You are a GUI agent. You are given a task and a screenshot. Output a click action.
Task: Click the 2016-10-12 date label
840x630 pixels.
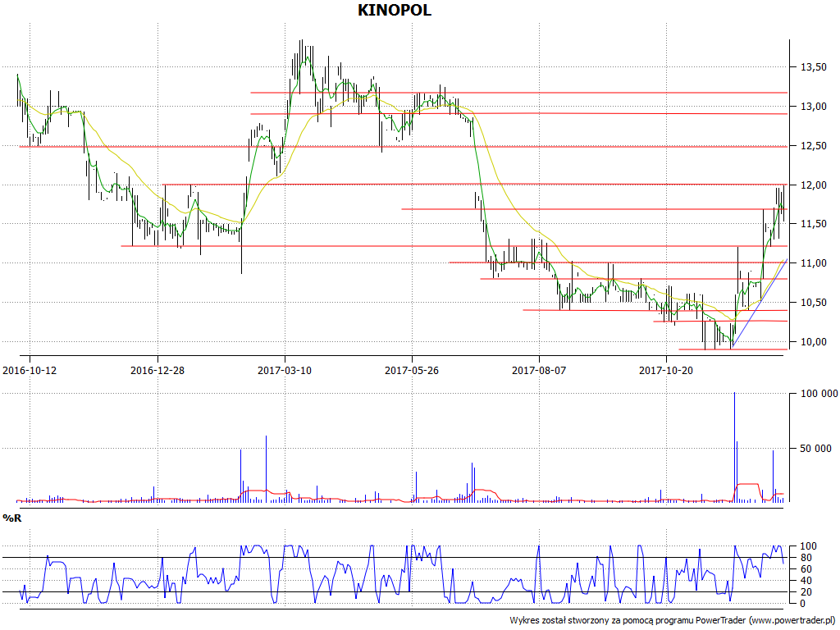pyautogui.click(x=30, y=370)
